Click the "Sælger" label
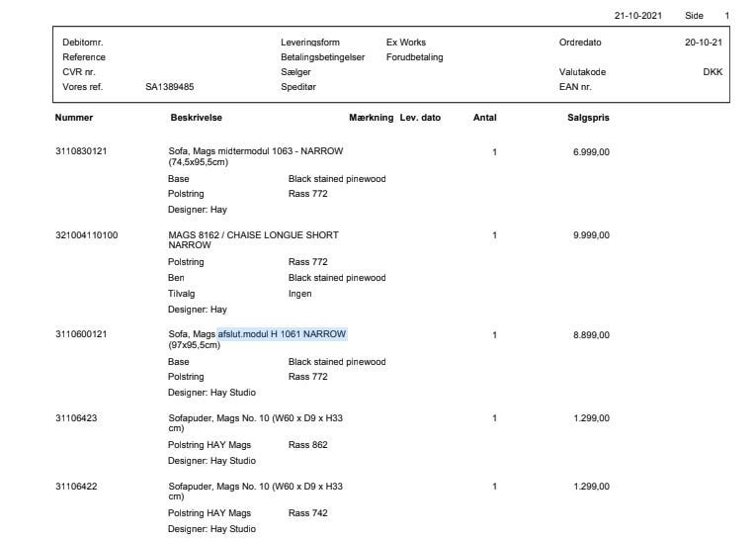 [295, 72]
